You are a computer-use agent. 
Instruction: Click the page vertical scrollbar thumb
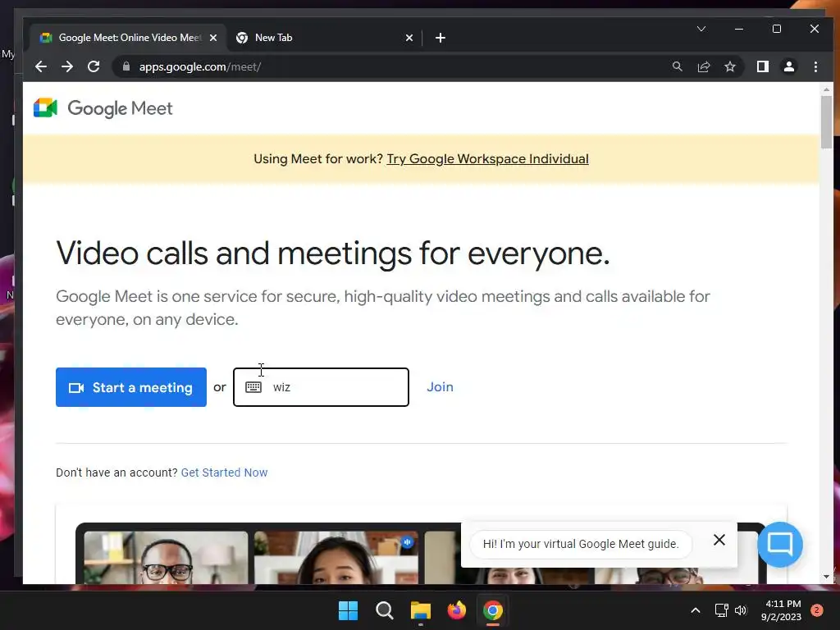pos(826,122)
